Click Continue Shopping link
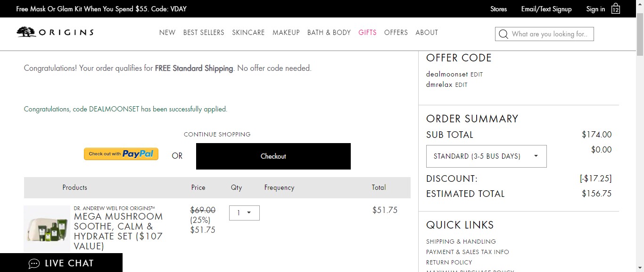This screenshot has width=644, height=272. point(217,134)
